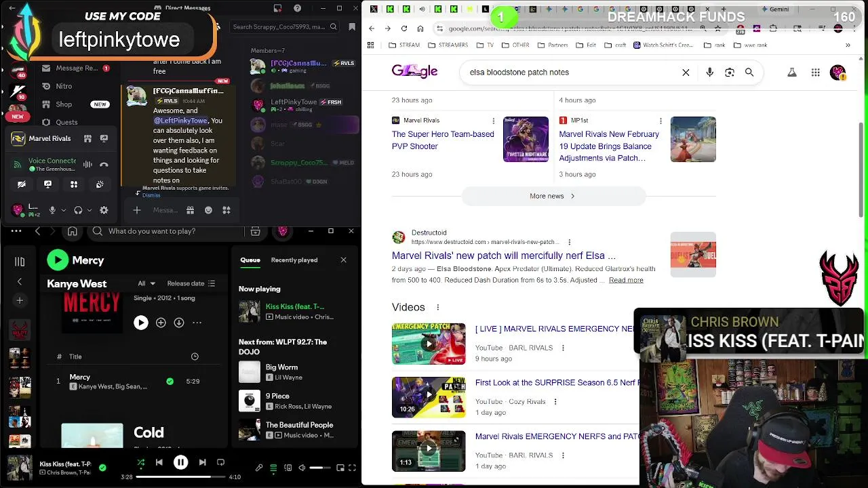868x488 pixels.
Task: Download the Mercy single
Action: 179,323
